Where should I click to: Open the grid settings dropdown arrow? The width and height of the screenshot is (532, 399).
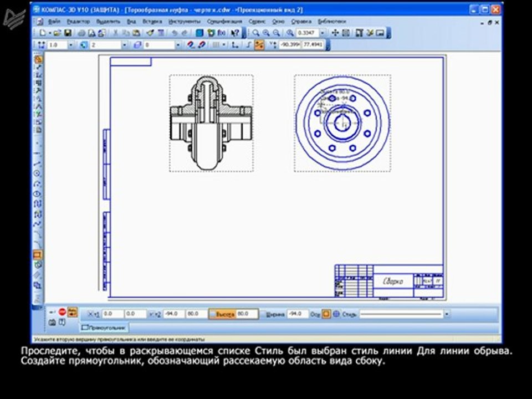pos(224,45)
